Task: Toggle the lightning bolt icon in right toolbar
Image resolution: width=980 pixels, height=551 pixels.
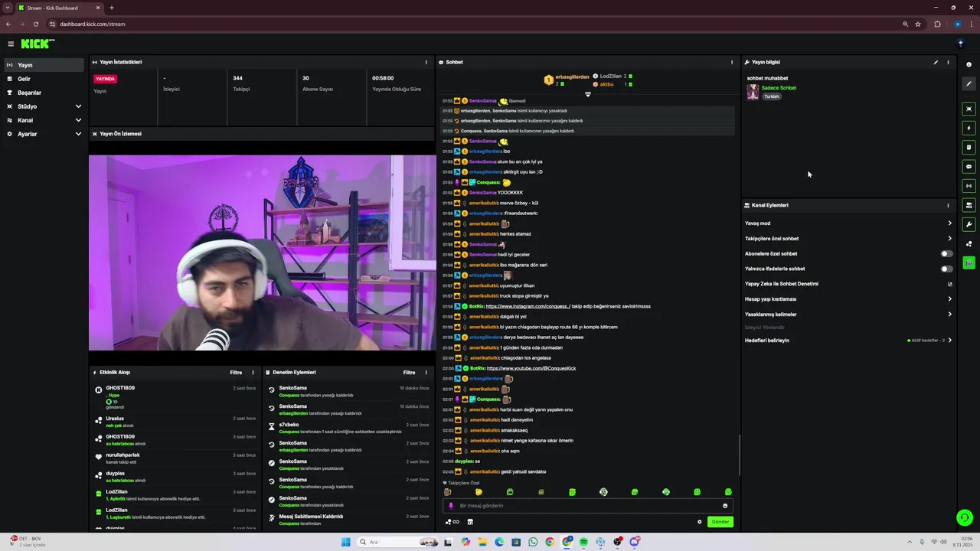Action: coord(969,128)
